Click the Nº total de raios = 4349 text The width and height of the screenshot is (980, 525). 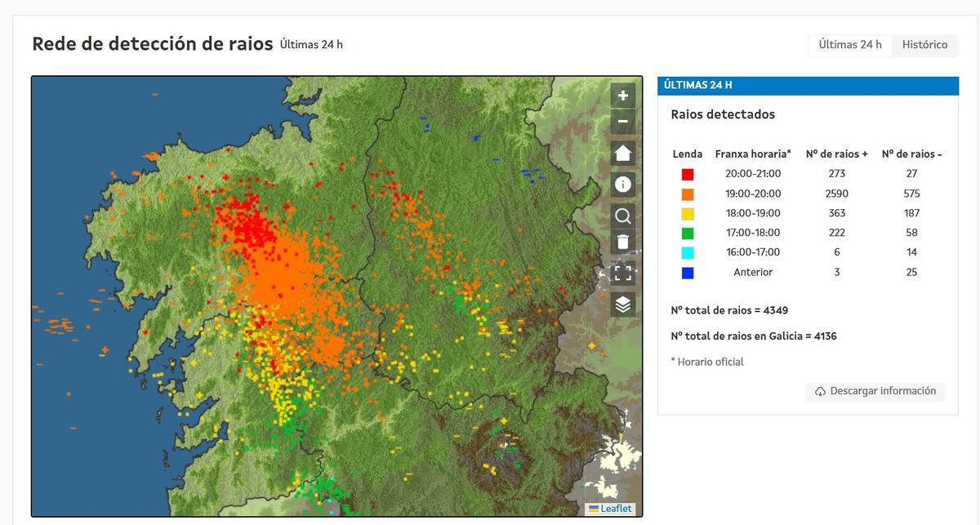pos(729,310)
